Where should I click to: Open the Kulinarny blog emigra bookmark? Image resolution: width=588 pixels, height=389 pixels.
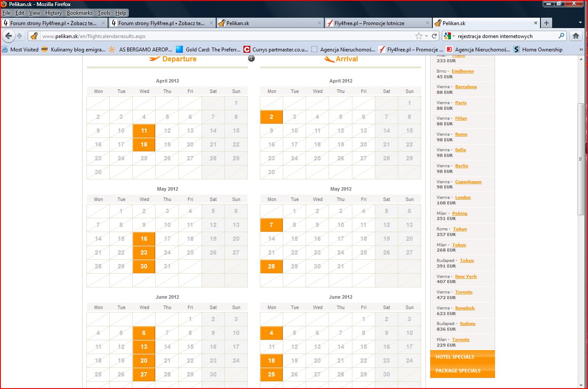click(x=73, y=49)
